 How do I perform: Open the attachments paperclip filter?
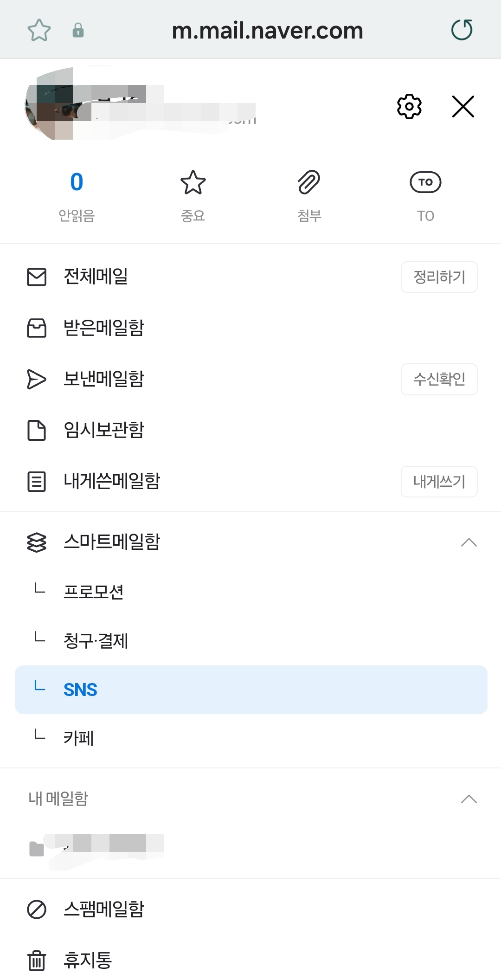coord(309,182)
